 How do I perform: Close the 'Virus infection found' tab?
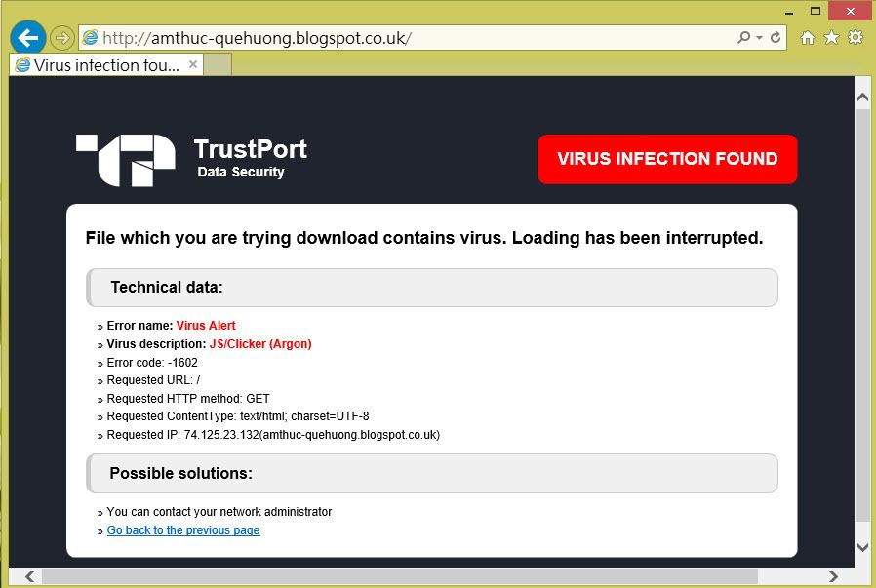[193, 65]
